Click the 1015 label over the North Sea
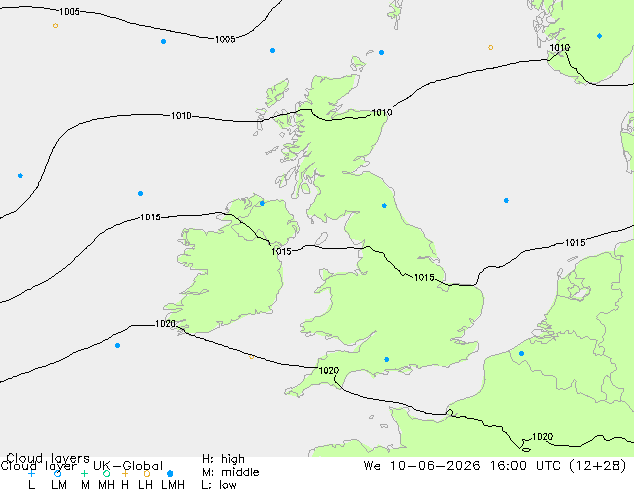The height and width of the screenshot is (490, 634). 575,243
